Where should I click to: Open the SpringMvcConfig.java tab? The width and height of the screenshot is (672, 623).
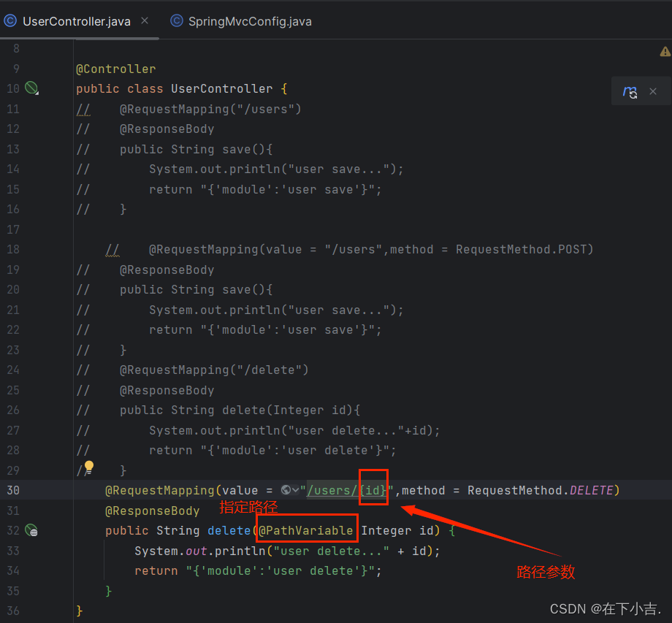click(x=250, y=21)
